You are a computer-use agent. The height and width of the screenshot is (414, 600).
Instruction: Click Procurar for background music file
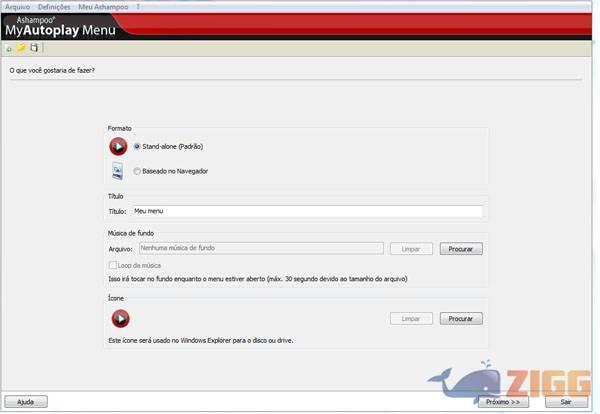[x=461, y=249]
